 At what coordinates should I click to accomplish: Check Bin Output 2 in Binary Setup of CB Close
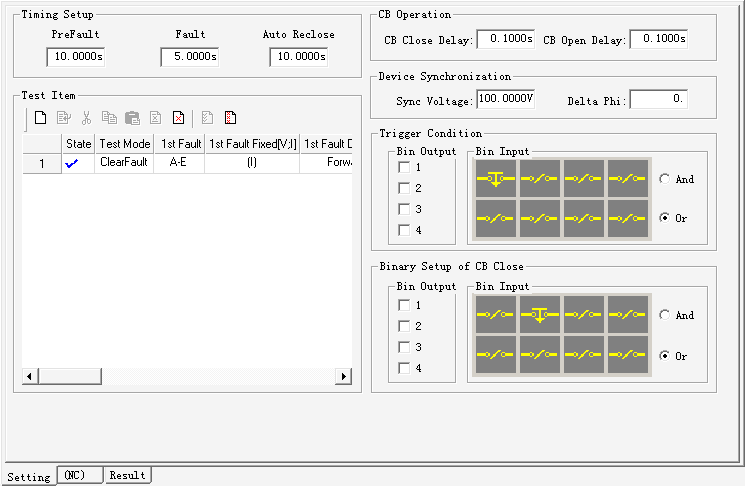(404, 326)
